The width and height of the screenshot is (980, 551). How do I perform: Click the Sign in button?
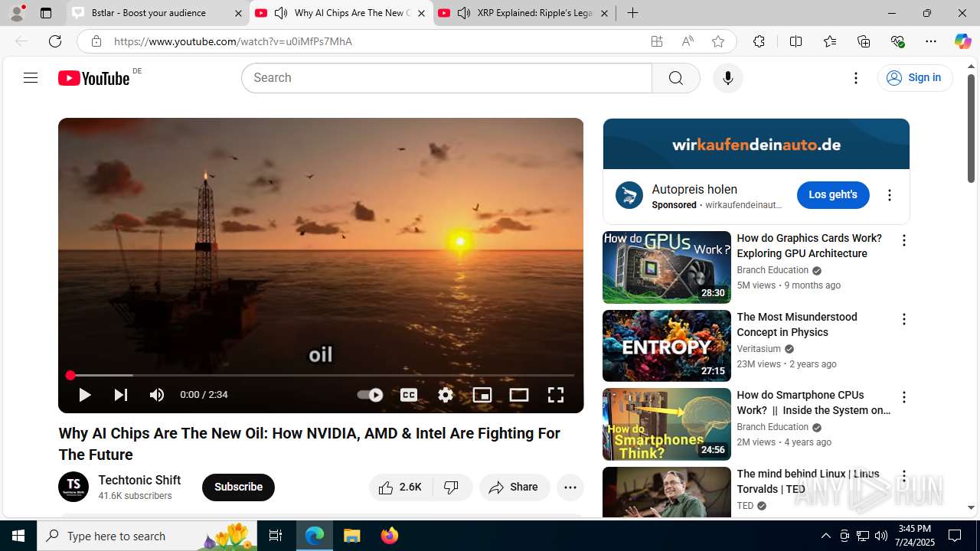click(915, 78)
